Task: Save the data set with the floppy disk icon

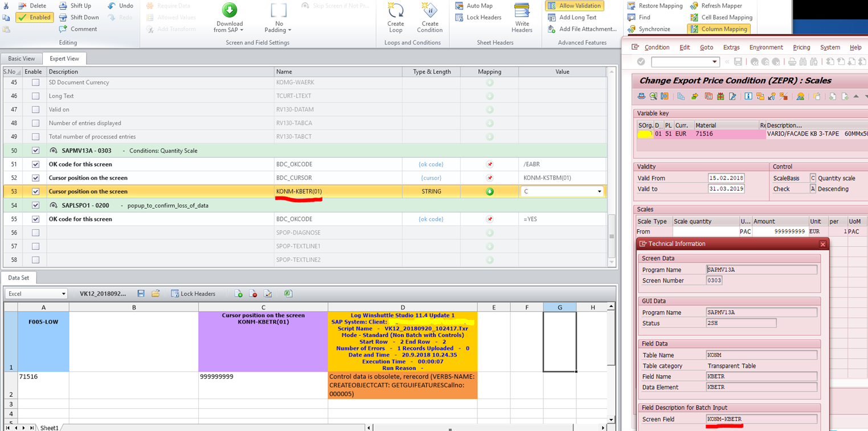Action: coord(141,293)
